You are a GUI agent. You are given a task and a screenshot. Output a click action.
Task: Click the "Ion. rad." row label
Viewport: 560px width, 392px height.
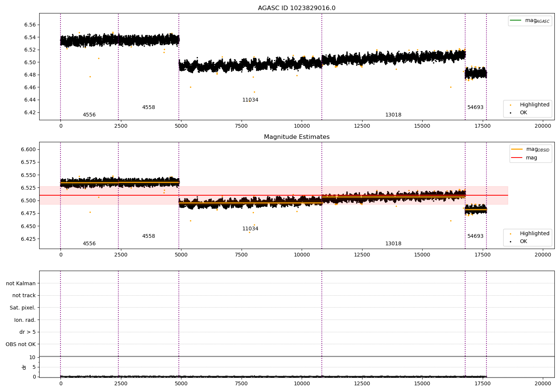point(25,320)
